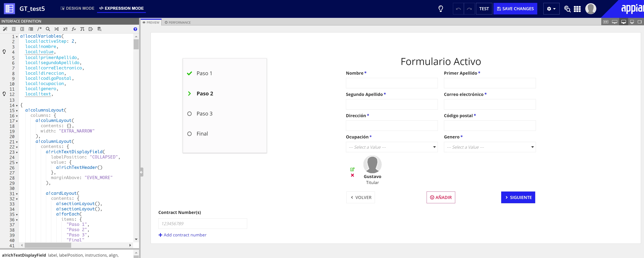644x258 pixels.
Task: Focus the Contract Number(s) input field
Action: [x=203, y=223]
